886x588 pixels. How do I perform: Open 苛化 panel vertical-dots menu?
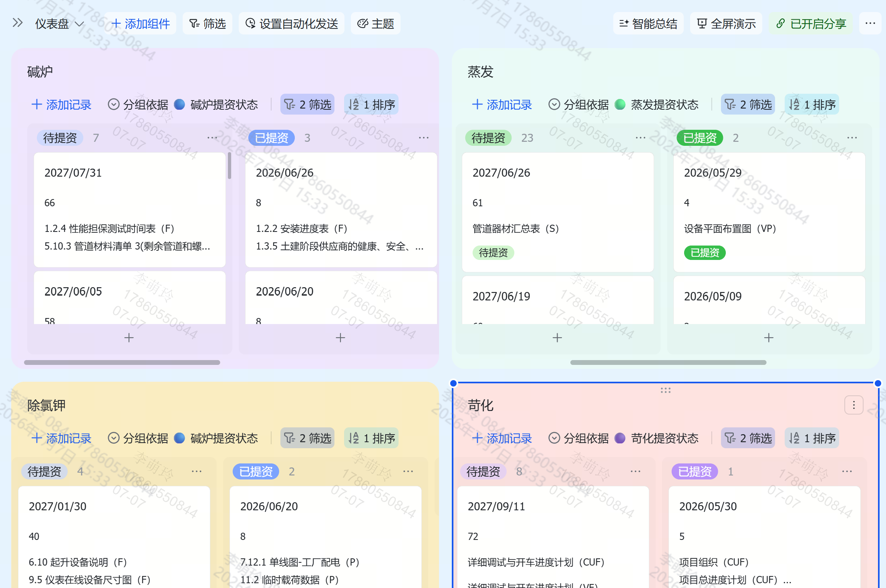854,405
